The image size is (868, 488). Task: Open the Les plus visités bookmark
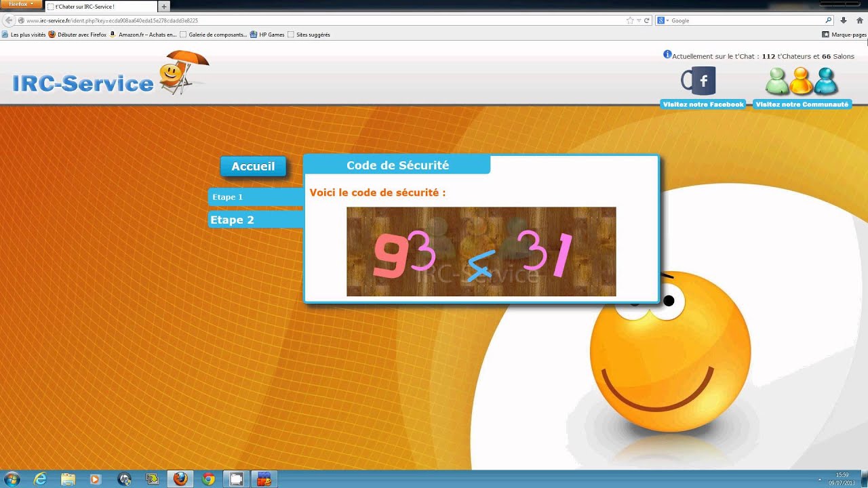click(x=24, y=35)
